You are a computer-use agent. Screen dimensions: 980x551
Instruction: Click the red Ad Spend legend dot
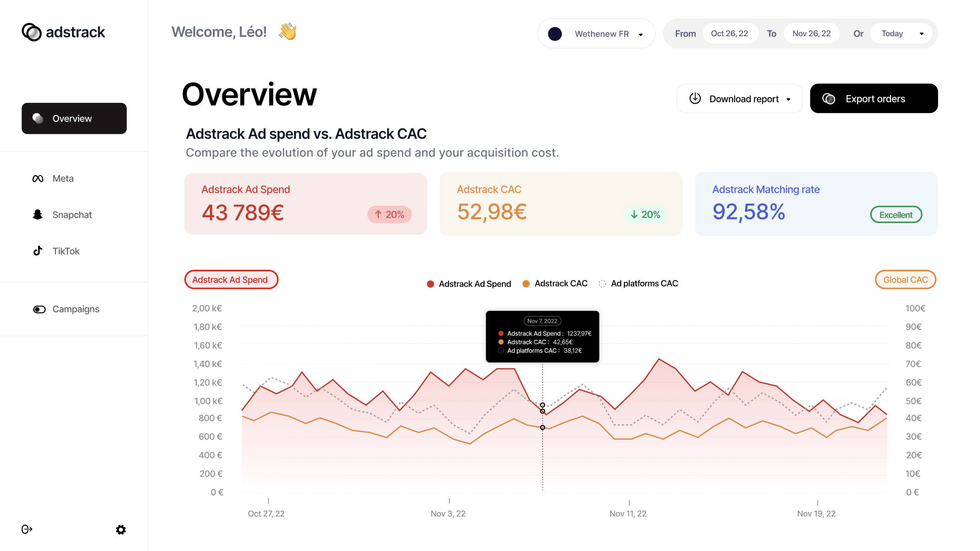(x=430, y=284)
